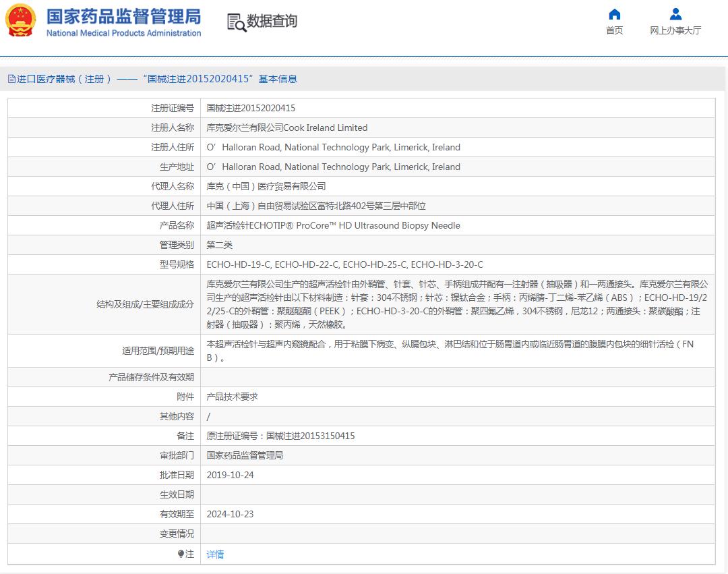Screen dimensions: 728x574
Task: Select the 结构及组成 description paragraph
Action: (457, 304)
